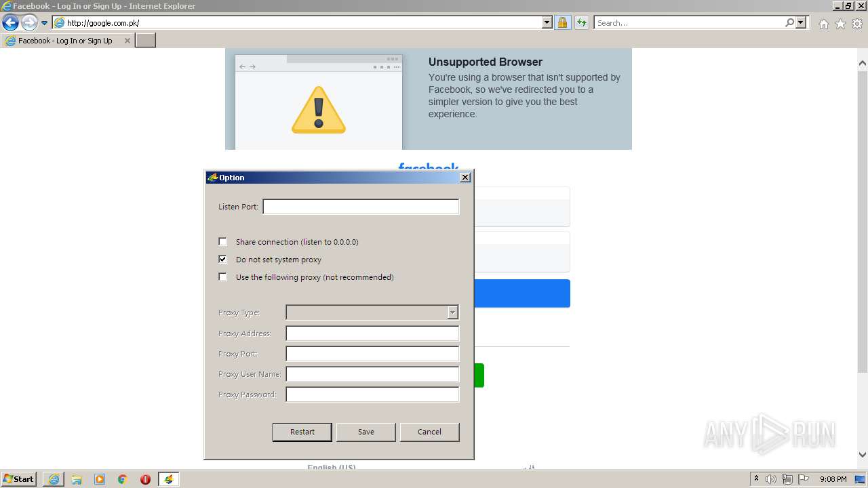This screenshot has height=488, width=868.
Task: Open the proxy app taskbar icon
Action: pyautogui.click(x=168, y=479)
